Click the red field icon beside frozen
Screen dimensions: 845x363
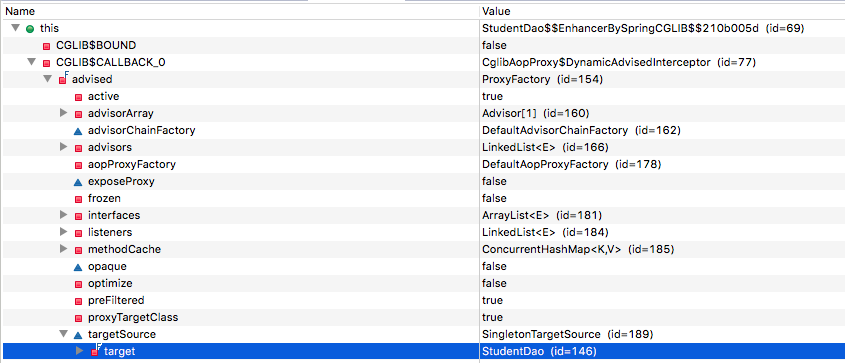point(78,199)
